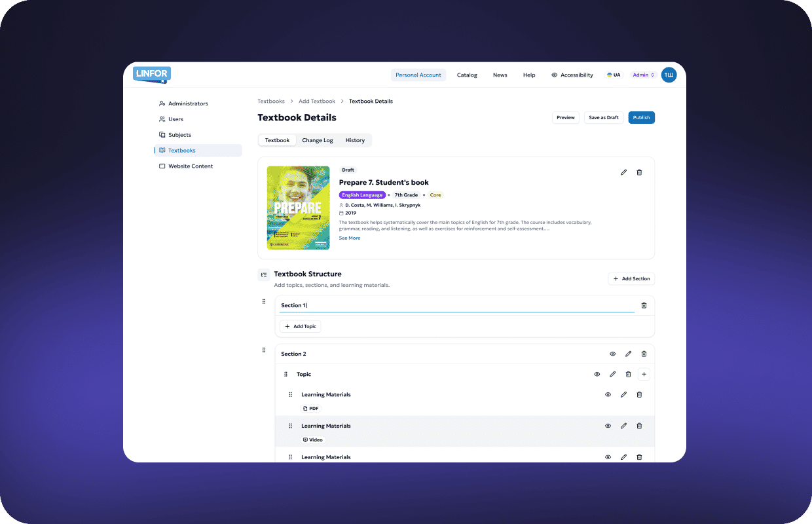Screen dimensions: 812x524
Task: Click the Add Section button
Action: (x=631, y=279)
